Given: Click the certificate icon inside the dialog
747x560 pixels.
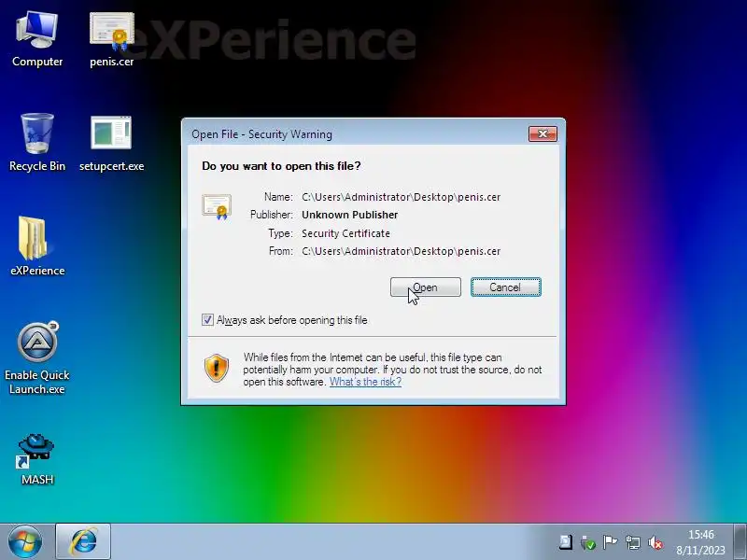Looking at the screenshot, I should coord(217,206).
